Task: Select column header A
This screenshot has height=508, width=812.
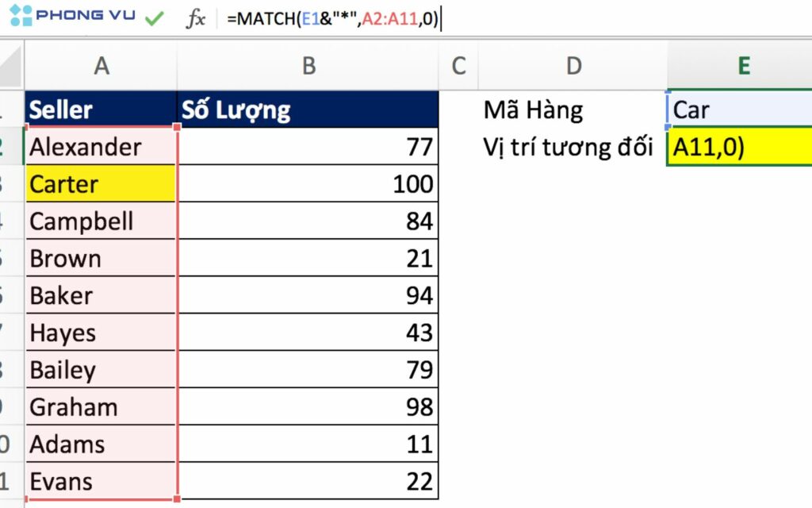Action: (101, 65)
